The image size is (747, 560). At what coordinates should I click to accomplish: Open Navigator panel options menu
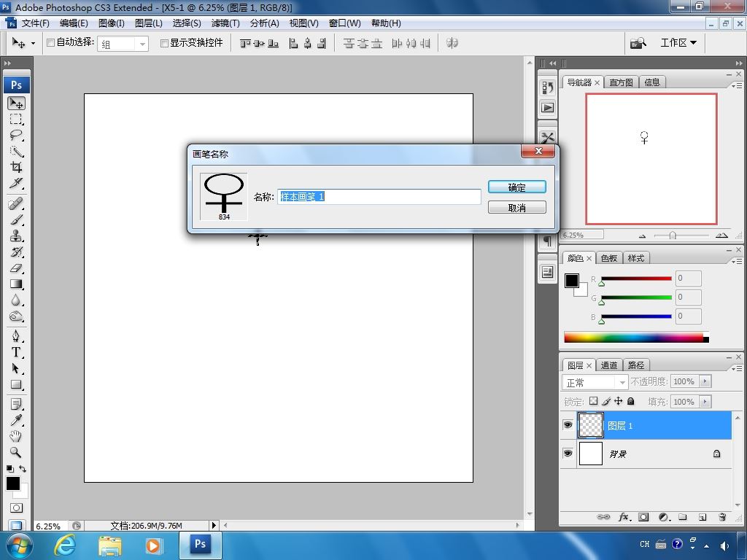[737, 86]
